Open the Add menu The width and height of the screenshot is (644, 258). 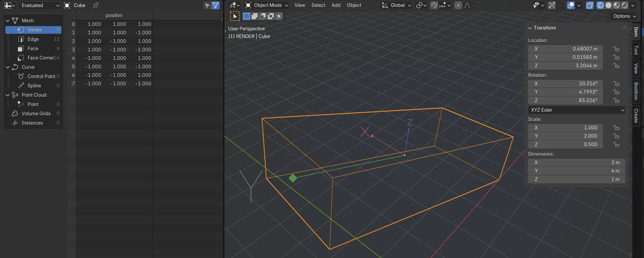point(336,6)
